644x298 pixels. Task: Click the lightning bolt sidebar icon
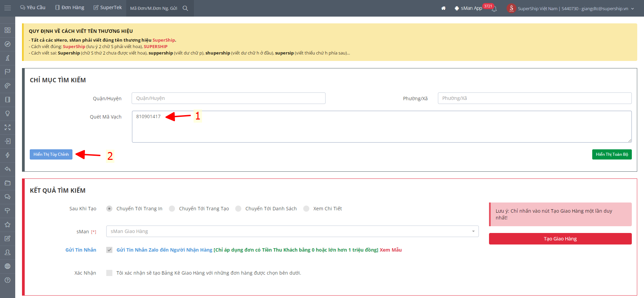click(7, 155)
